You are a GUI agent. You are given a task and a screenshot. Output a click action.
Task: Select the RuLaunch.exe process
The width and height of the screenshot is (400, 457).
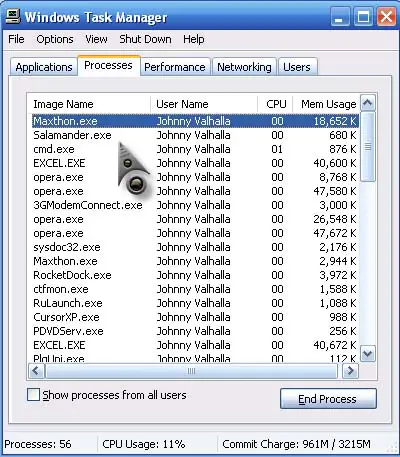click(x=195, y=303)
